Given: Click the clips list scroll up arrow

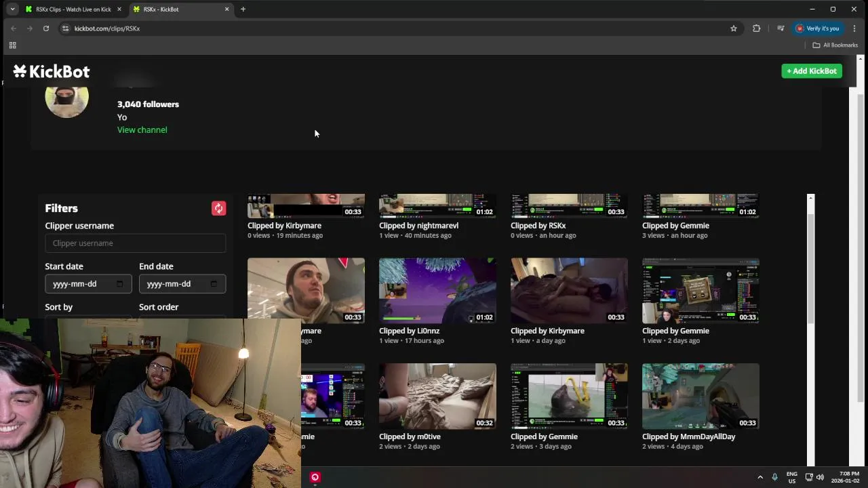Looking at the screenshot, I should point(810,198).
